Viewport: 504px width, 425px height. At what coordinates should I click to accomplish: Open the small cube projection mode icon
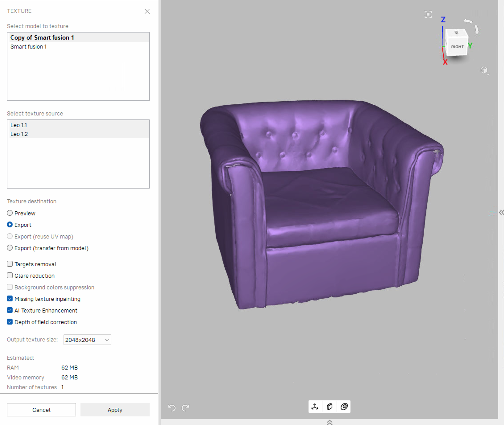(484, 70)
